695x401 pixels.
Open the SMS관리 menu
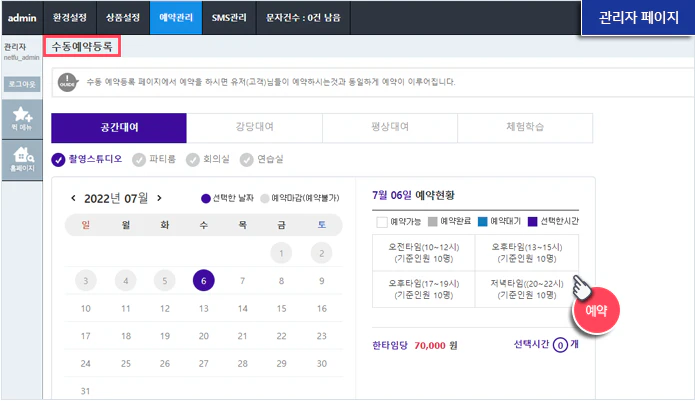(229, 18)
